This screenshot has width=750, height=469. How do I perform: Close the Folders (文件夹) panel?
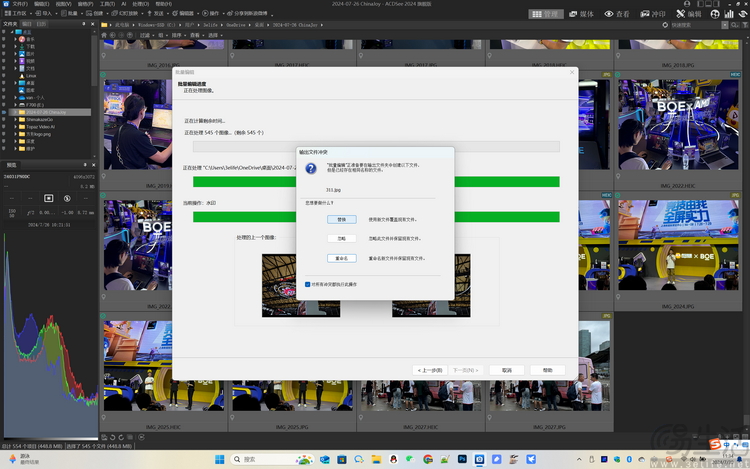[x=93, y=24]
